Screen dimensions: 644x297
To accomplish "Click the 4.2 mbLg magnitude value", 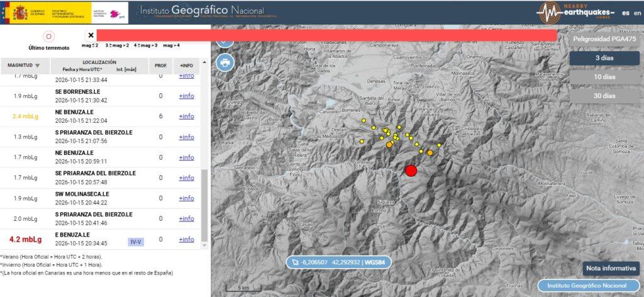I will point(25,240).
